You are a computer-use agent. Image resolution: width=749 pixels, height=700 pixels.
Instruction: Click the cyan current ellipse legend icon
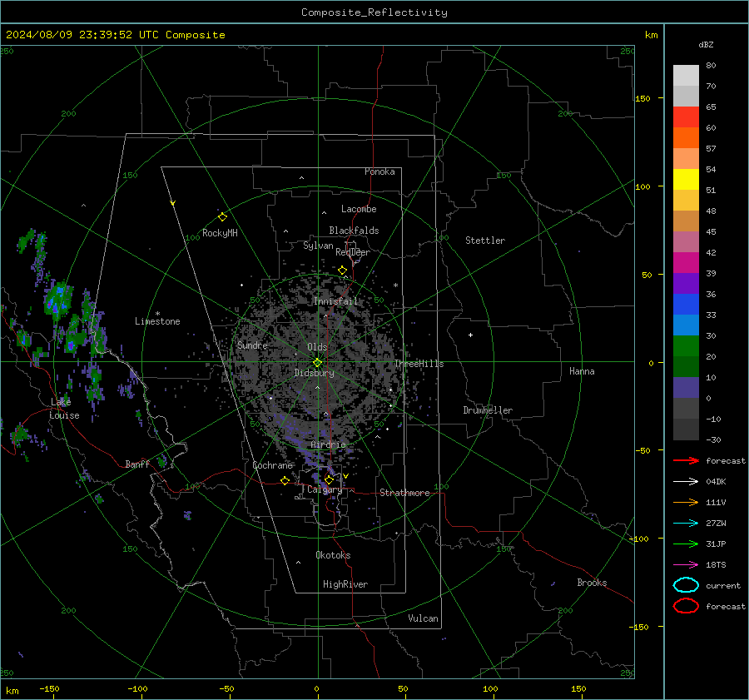click(x=686, y=585)
